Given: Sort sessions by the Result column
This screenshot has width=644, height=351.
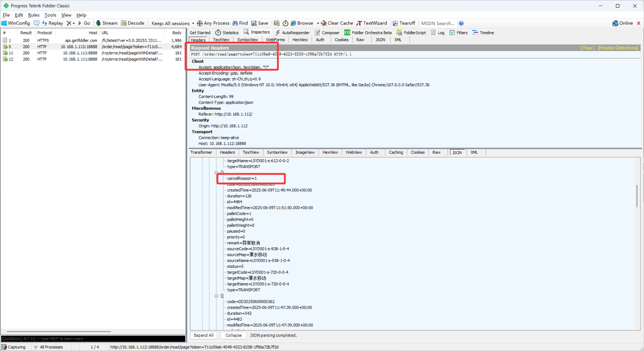Looking at the screenshot, I should point(26,33).
